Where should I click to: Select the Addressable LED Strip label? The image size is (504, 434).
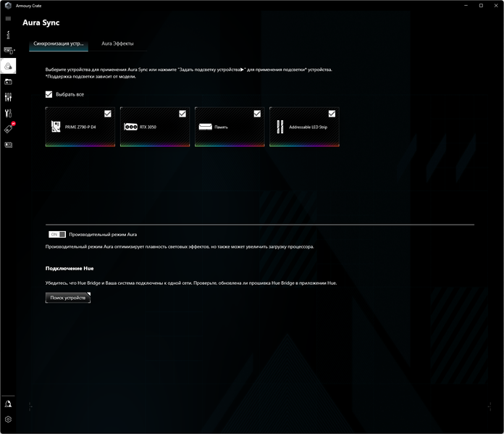point(308,127)
